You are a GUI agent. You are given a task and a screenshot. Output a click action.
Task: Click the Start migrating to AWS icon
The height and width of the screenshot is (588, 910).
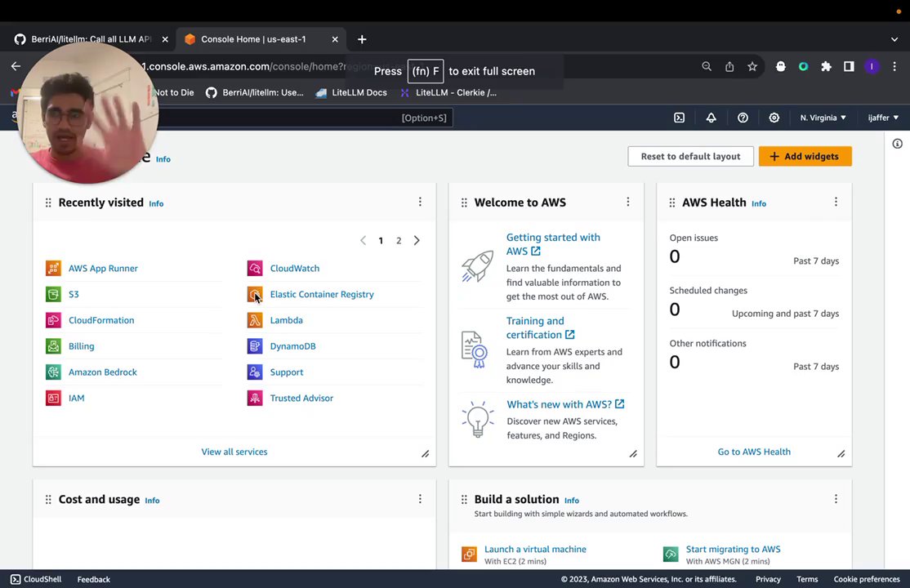click(x=671, y=555)
